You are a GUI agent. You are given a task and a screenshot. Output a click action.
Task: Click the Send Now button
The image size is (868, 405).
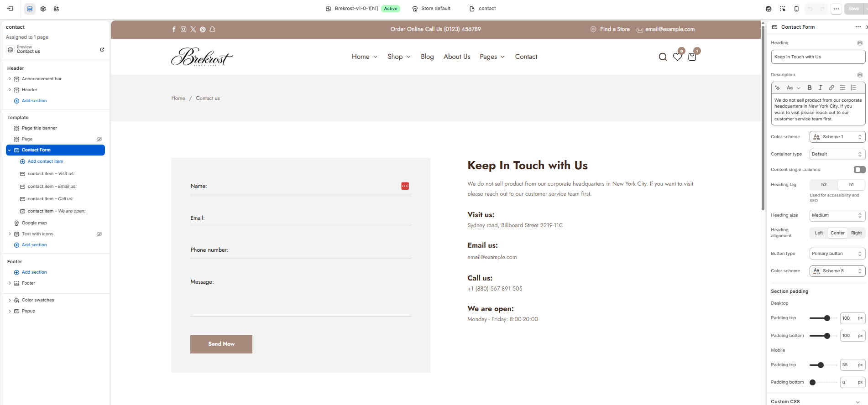point(221,344)
